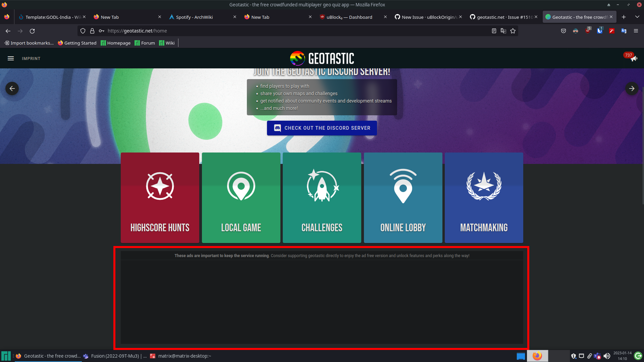The width and height of the screenshot is (644, 362).
Task: Open the Bitwarden extension popup
Action: (600, 31)
